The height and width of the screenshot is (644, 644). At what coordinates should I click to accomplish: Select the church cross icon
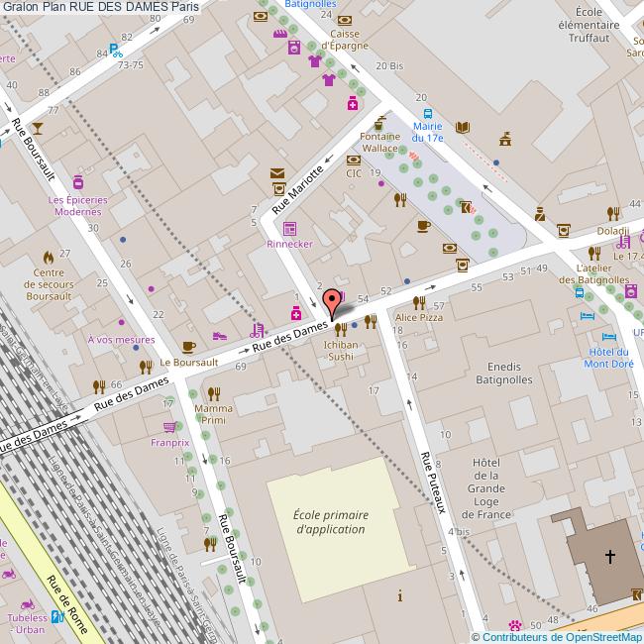click(610, 557)
